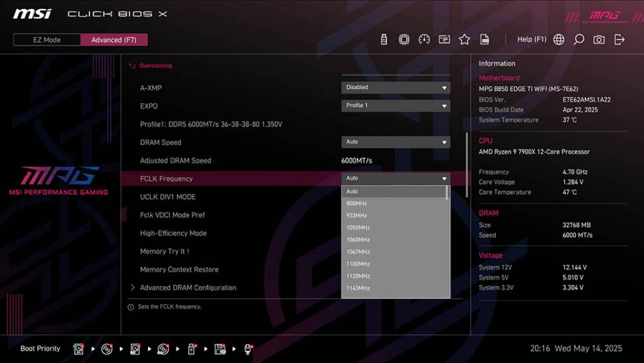The height and width of the screenshot is (363, 644).
Task: Choose 1060MHz FCLK option
Action: [x=394, y=240]
